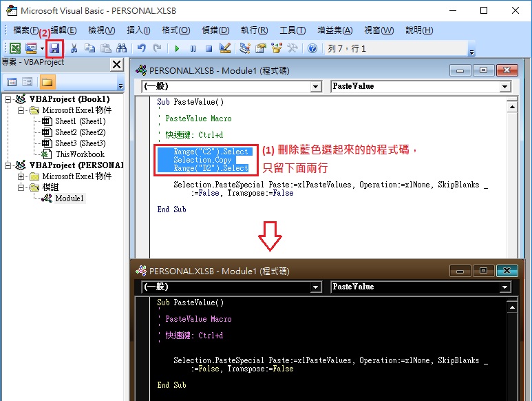This screenshot has height=401, width=532.
Task: Select Sheet1 (Sheet1) in project tree
Action: tap(81, 121)
